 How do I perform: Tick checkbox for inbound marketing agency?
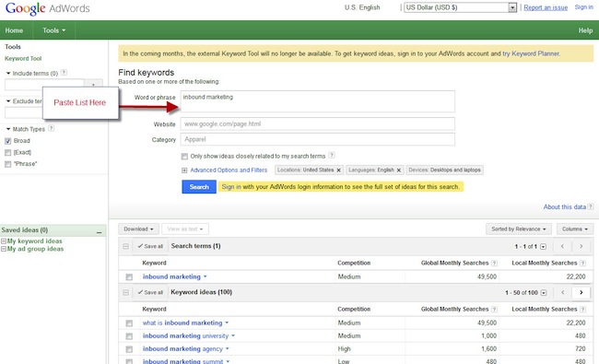(x=129, y=349)
